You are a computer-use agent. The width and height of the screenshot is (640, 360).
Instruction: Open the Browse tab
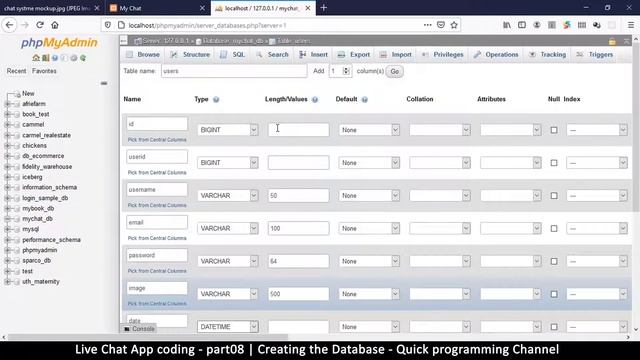pos(143,55)
